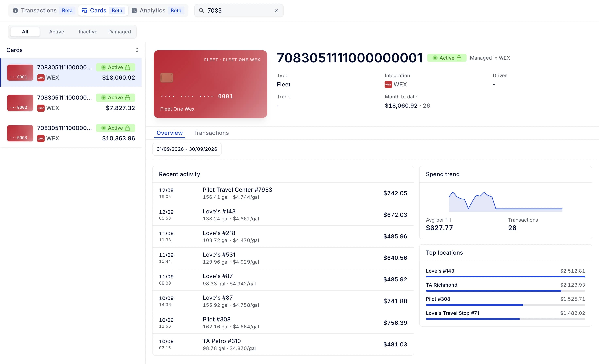Screen dimensions: 599x364
Task: Filter cards by All
Action: click(25, 32)
